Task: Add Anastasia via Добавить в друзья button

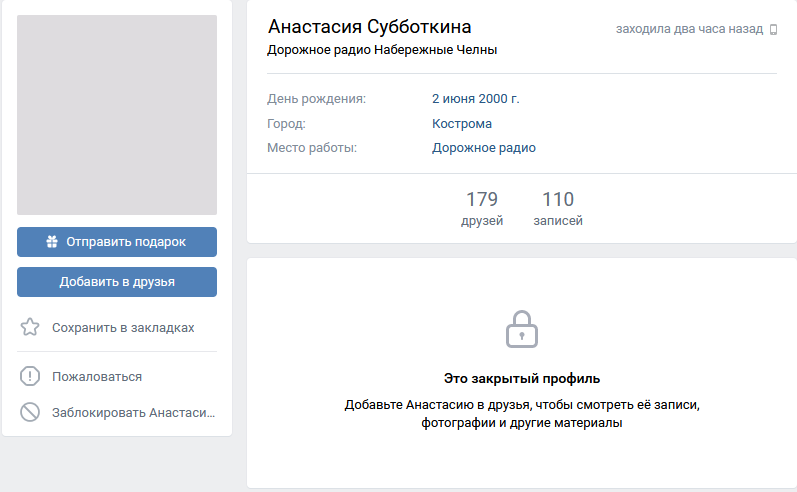Action: click(117, 282)
